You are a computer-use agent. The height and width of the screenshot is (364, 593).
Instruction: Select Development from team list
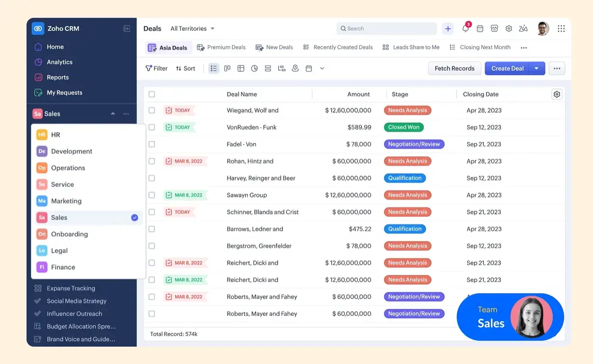[87, 151]
